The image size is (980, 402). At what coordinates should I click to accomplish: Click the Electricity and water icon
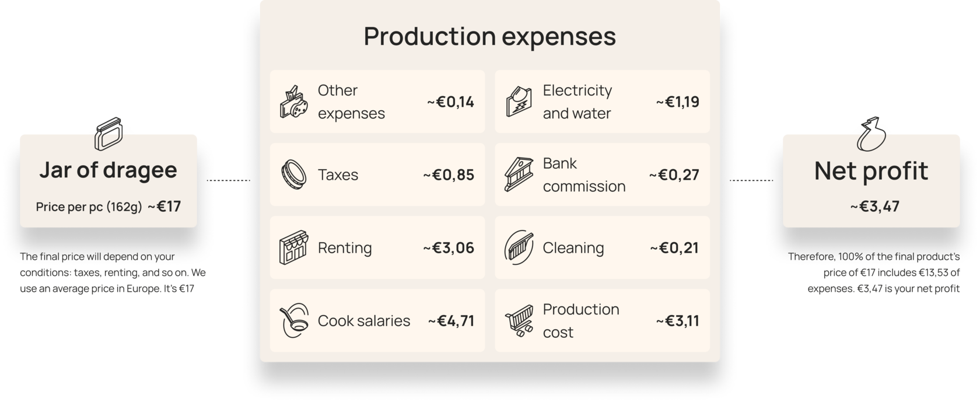click(x=519, y=102)
